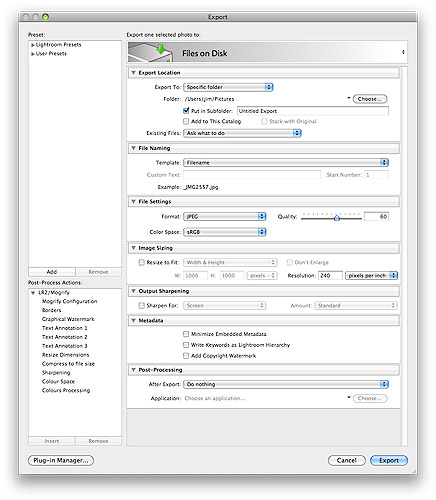Image resolution: width=436 pixels, height=500 pixels.
Task: Collapse the File Naming section triangle
Action: 133,148
